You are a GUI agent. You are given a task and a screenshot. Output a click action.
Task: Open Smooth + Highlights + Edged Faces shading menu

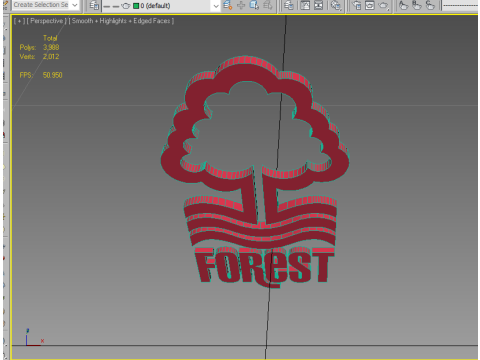click(121, 21)
